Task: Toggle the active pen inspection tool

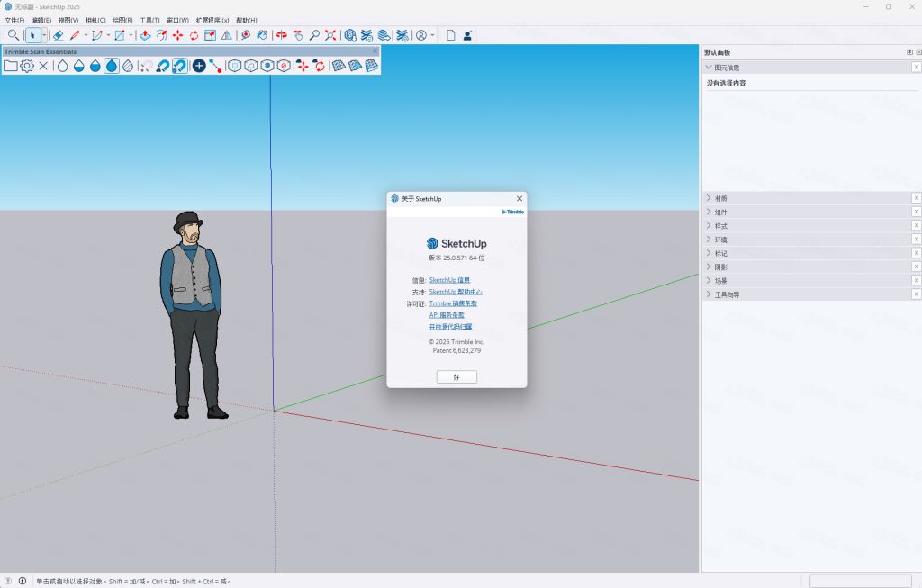Action: coord(177,66)
